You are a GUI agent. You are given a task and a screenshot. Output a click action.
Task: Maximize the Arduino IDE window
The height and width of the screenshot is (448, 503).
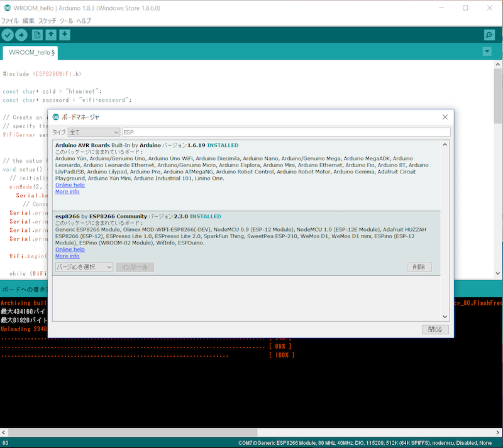465,8
